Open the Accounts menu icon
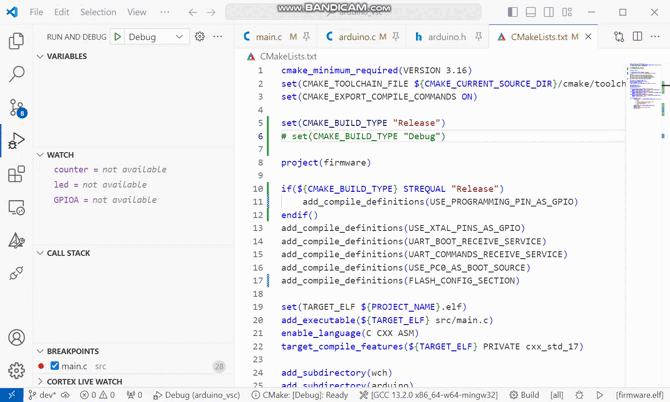Image resolution: width=670 pixels, height=402 pixels. coord(16,337)
